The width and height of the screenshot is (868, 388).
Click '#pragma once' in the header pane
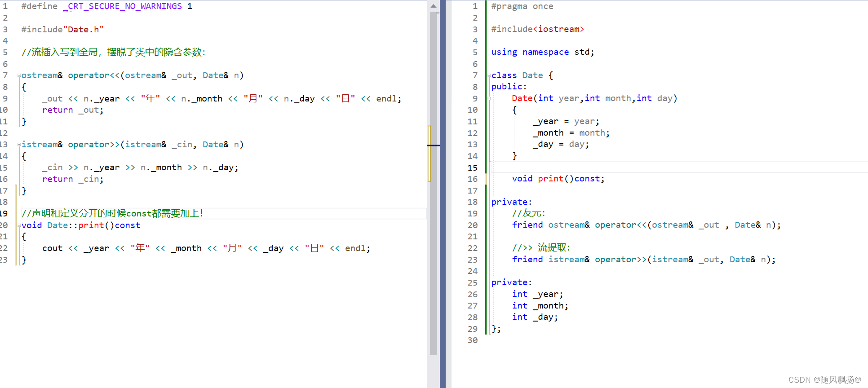[522, 6]
